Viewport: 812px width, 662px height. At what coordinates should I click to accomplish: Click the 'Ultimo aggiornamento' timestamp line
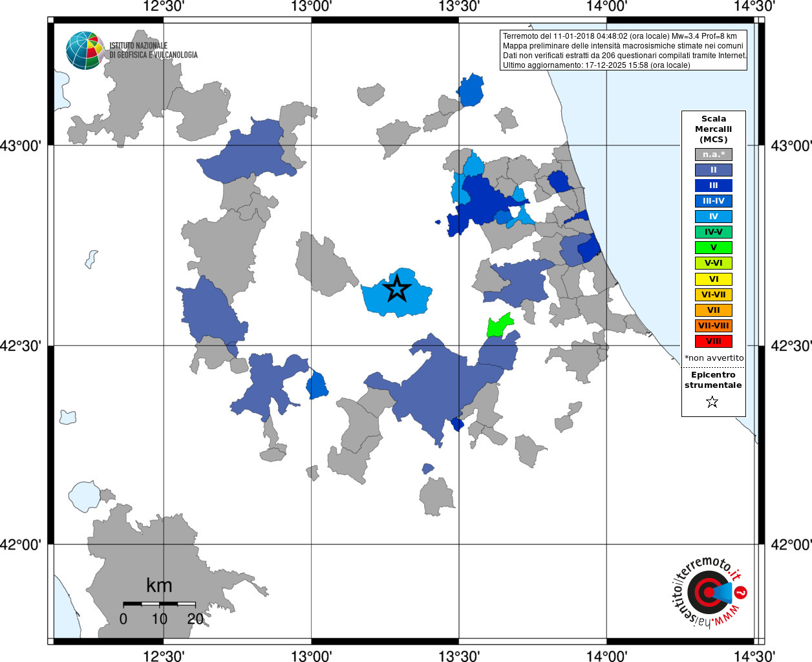[597, 65]
